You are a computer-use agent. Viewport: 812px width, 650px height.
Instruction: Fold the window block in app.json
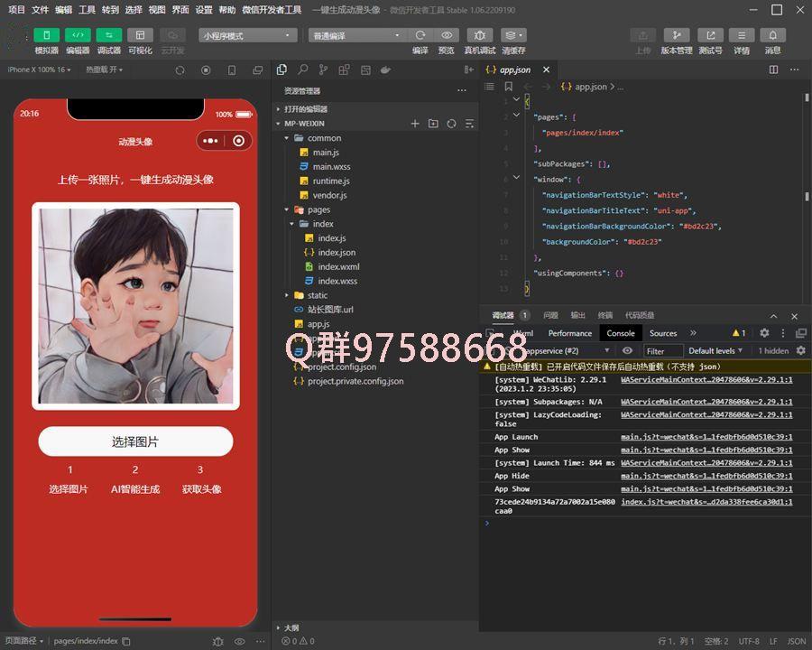[516, 178]
